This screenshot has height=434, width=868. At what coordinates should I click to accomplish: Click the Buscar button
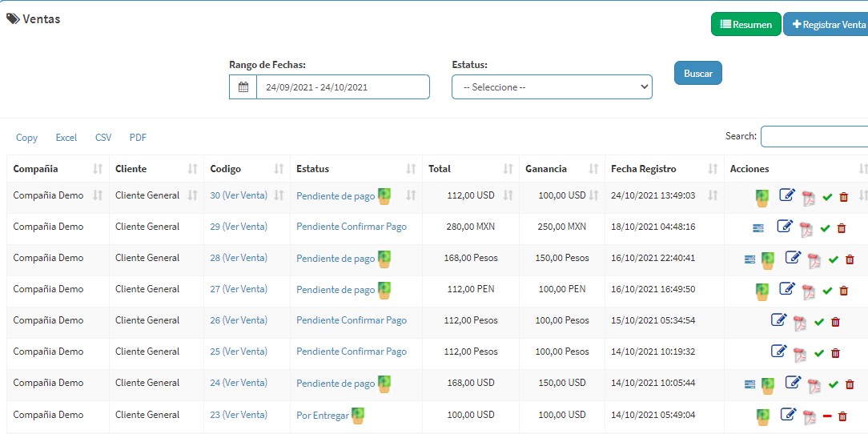pyautogui.click(x=698, y=73)
